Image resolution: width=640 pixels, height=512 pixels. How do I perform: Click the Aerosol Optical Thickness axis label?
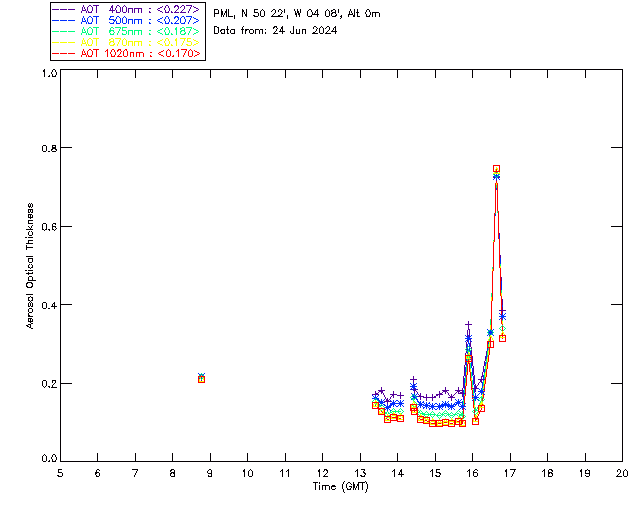tap(30, 266)
